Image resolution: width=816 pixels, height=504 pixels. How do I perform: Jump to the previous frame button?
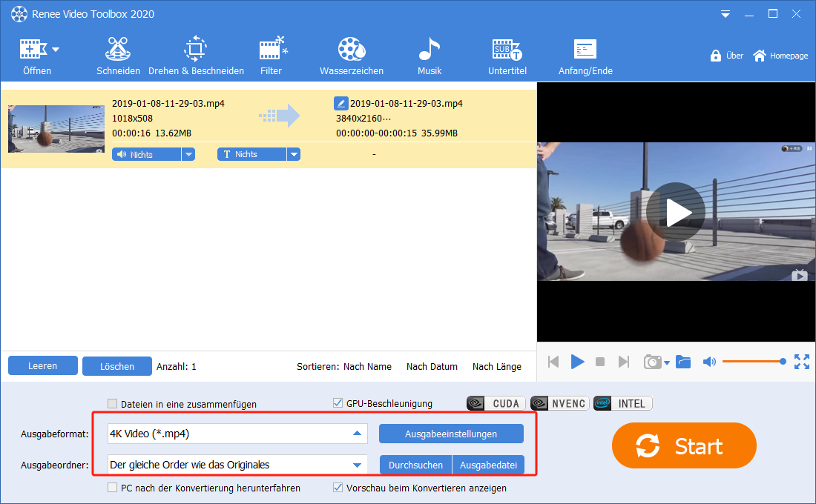click(553, 362)
